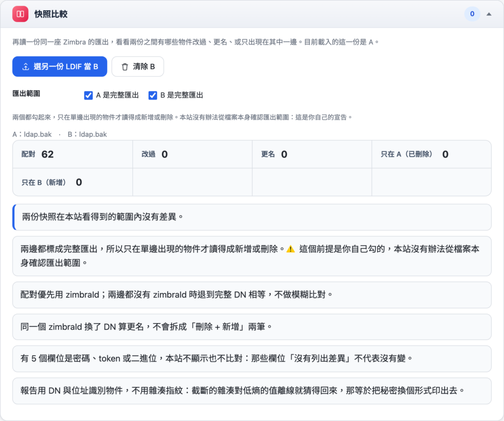
Task: Click the hint text starting 兩個都勾起來
Action: (x=182, y=117)
